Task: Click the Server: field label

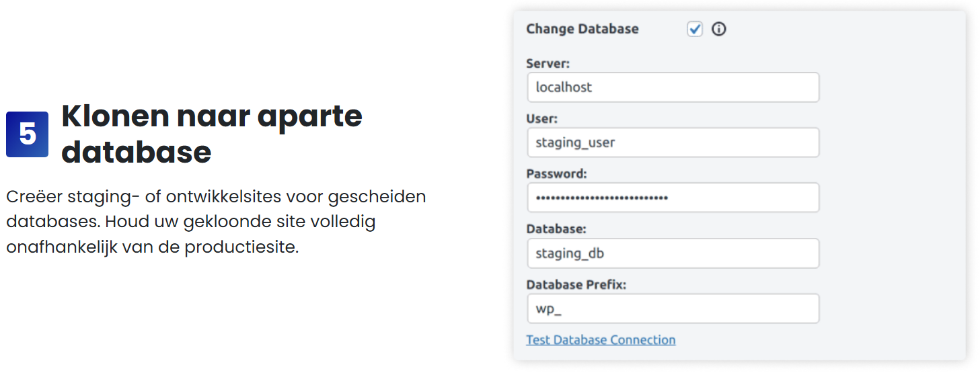Action: click(548, 64)
